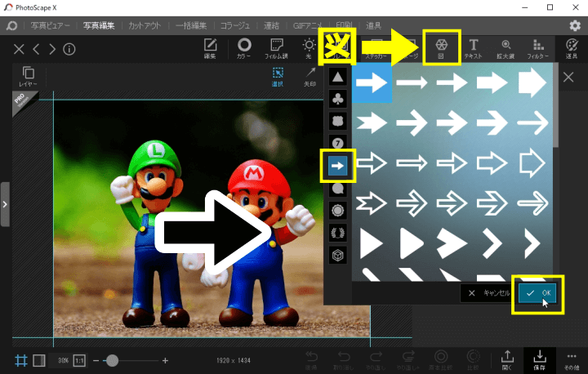Image resolution: width=588 pixels, height=374 pixels.
Task: Activate the 選択 selection mode
Action: pyautogui.click(x=278, y=77)
